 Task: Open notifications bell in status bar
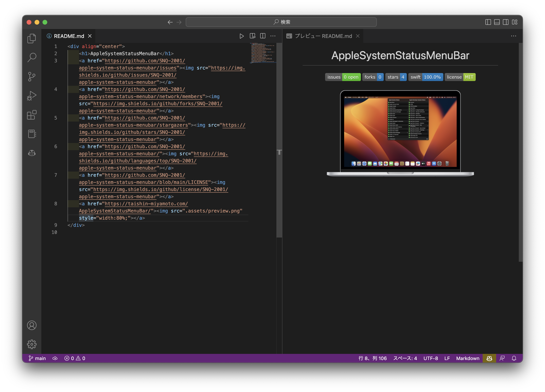point(514,358)
